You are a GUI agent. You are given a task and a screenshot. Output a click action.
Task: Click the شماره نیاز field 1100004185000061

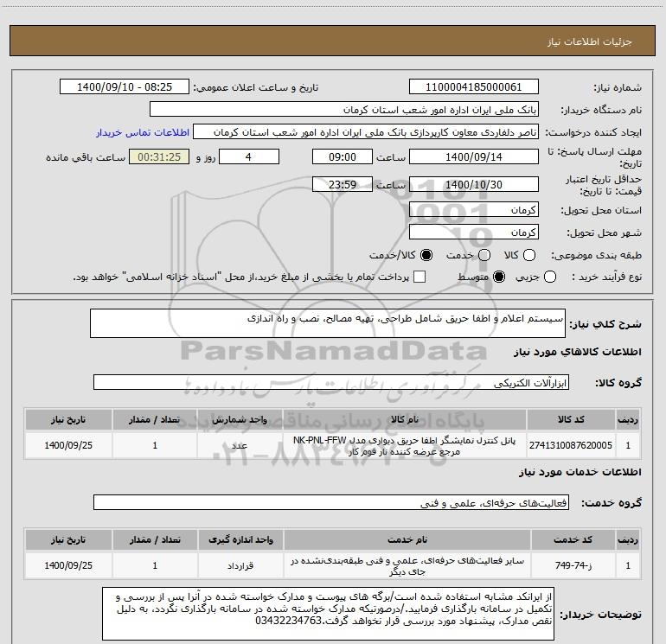pyautogui.click(x=474, y=87)
